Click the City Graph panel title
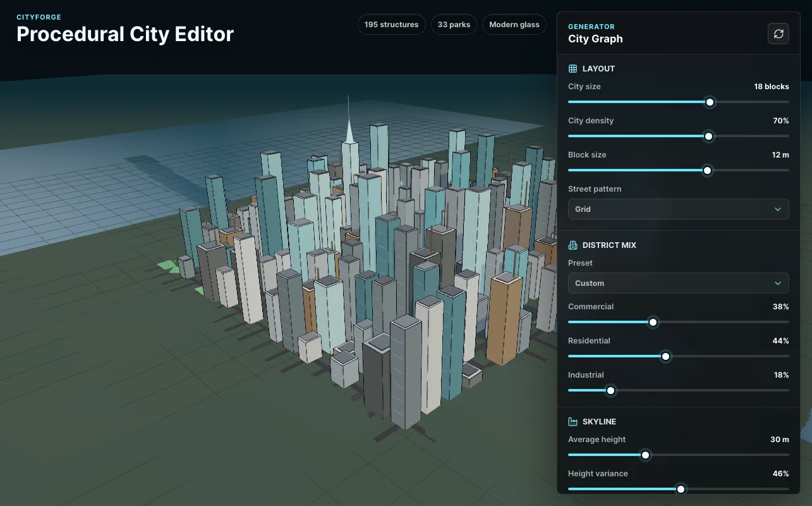 595,39
